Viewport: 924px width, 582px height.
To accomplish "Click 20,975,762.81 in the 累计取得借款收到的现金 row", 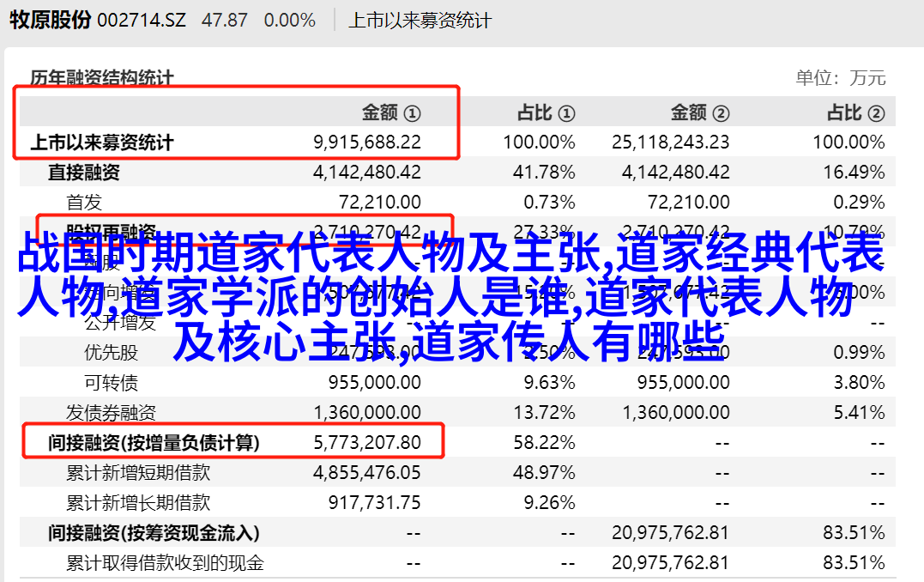I will click(671, 563).
